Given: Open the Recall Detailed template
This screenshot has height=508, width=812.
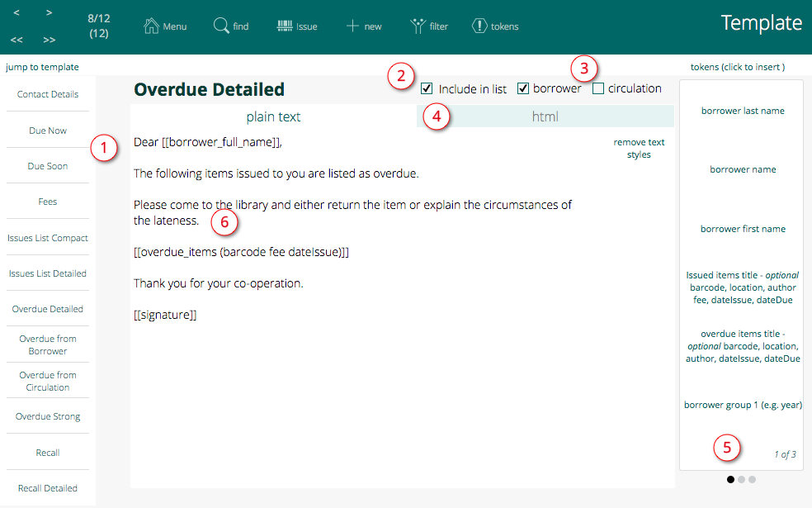Looking at the screenshot, I should 48,488.
